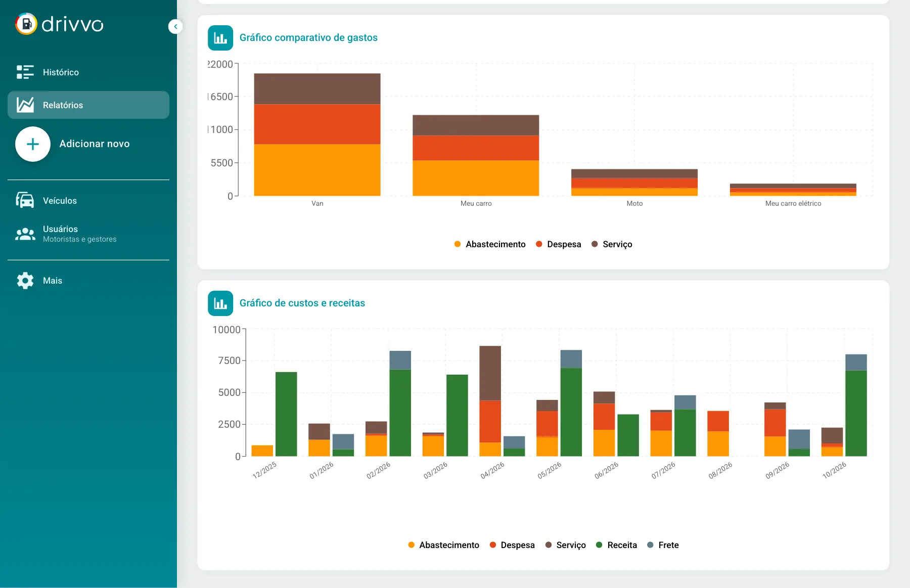
Task: Click the Van Despesa red bar segment
Action: 317,124
